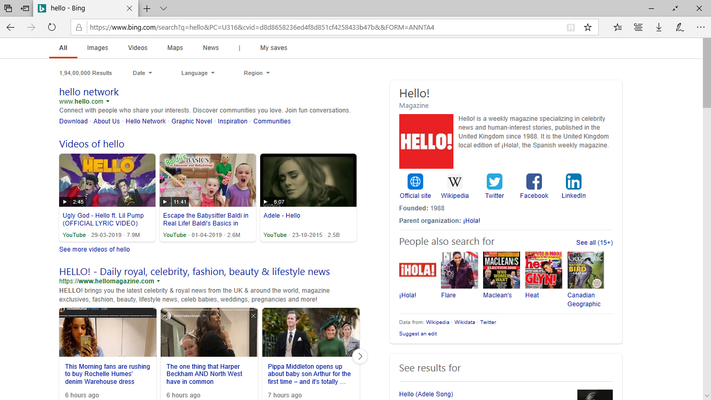This screenshot has width=711, height=400.
Task: Open the Settings and more menu
Action: click(700, 27)
